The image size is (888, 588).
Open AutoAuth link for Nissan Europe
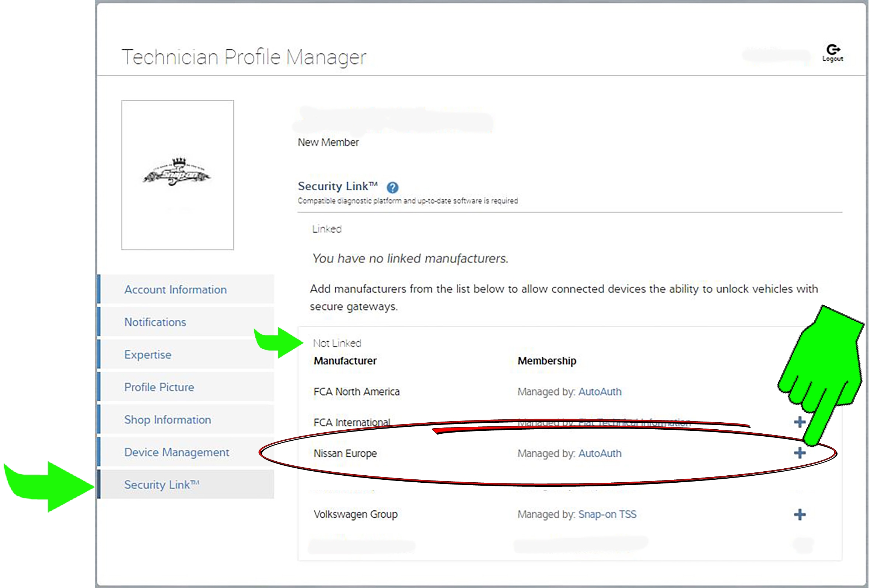click(x=599, y=453)
